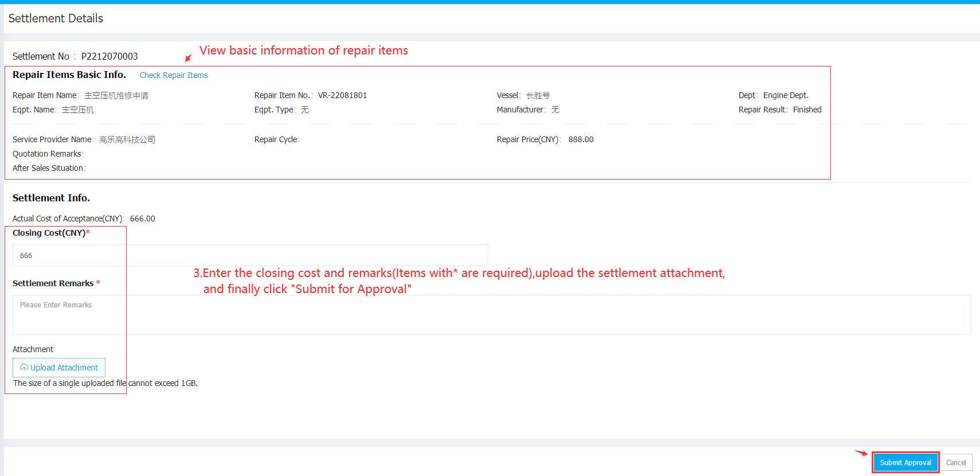Click the Quotation Remarks label
The image size is (980, 476).
(x=48, y=154)
